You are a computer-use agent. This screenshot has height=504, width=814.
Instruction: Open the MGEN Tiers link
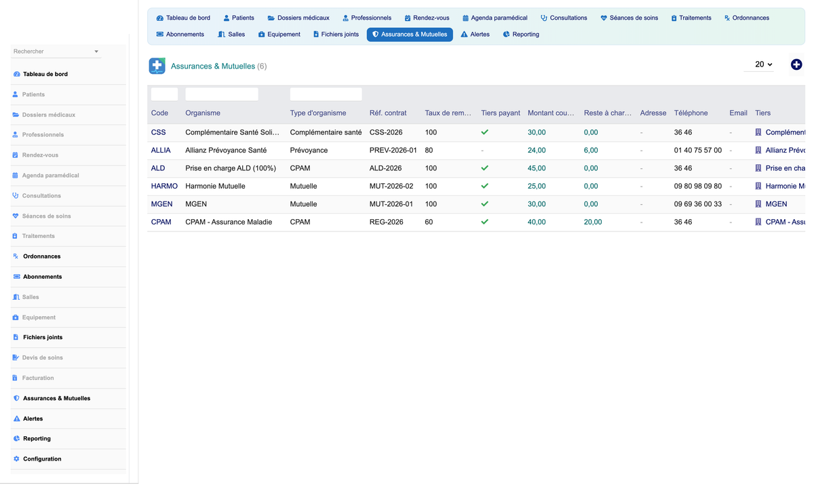click(x=776, y=203)
